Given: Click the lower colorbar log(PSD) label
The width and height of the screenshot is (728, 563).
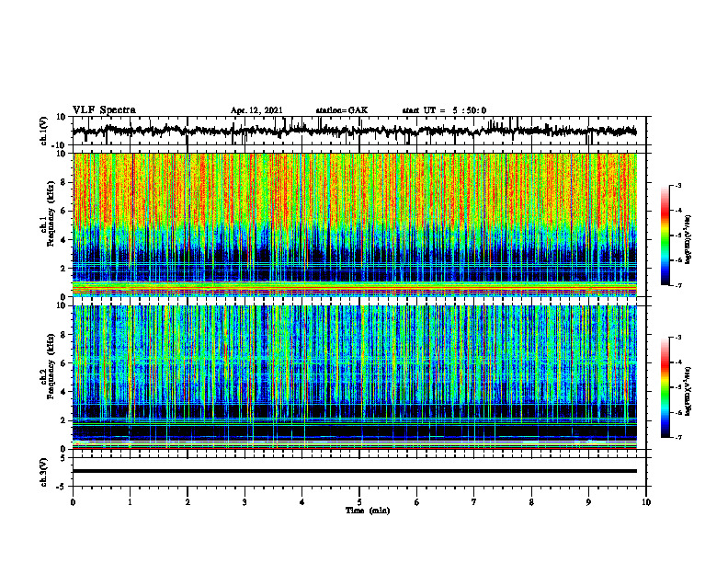Looking at the screenshot, I should click(x=688, y=392).
